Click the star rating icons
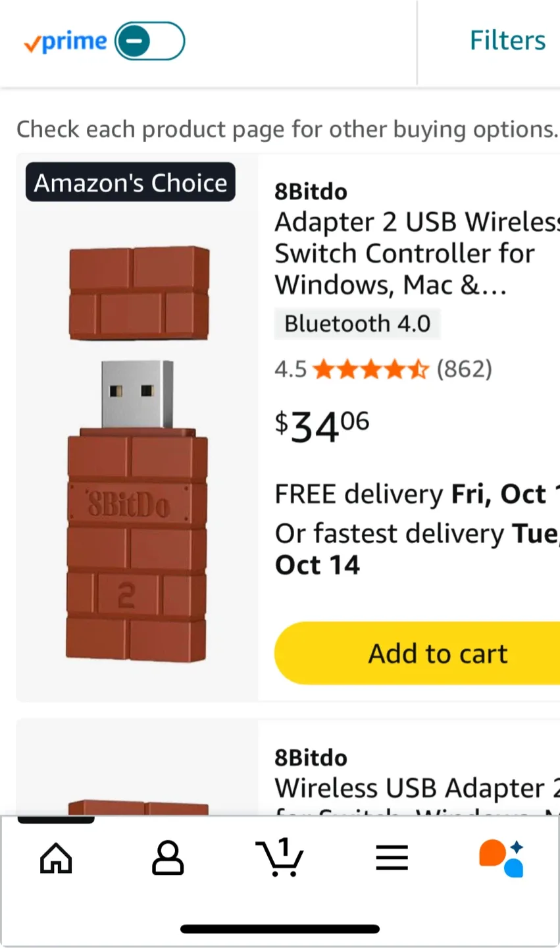Image resolution: width=560 pixels, height=948 pixels. [370, 369]
